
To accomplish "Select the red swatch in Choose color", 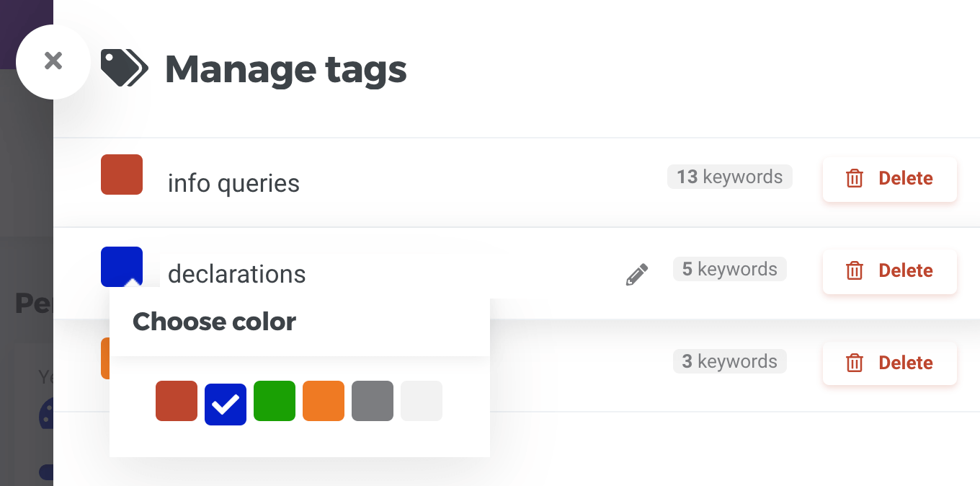I will [x=177, y=401].
